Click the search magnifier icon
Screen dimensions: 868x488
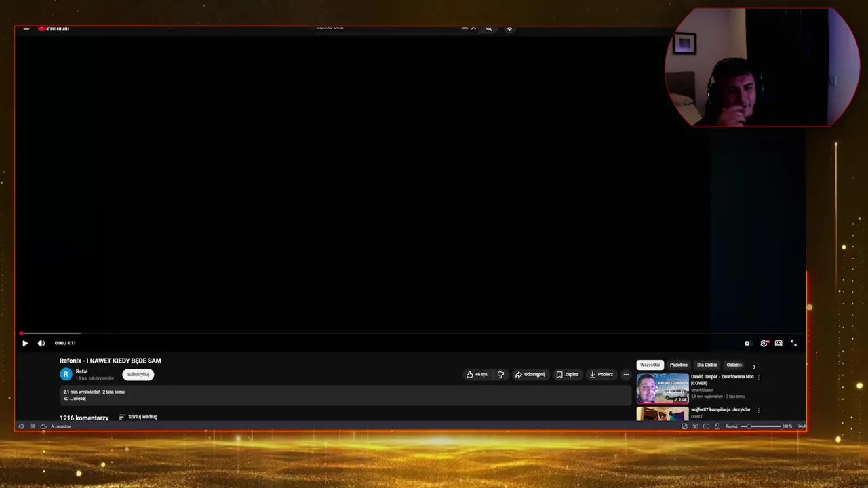[488, 28]
